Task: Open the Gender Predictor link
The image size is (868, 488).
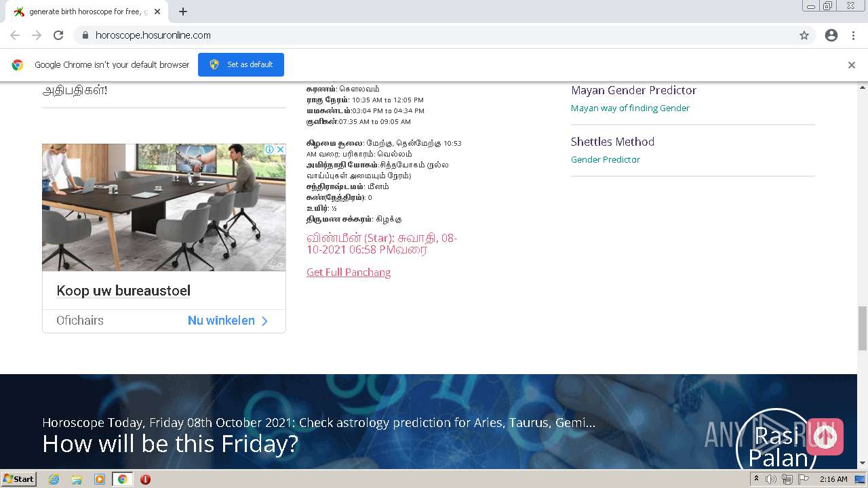Action: [606, 159]
